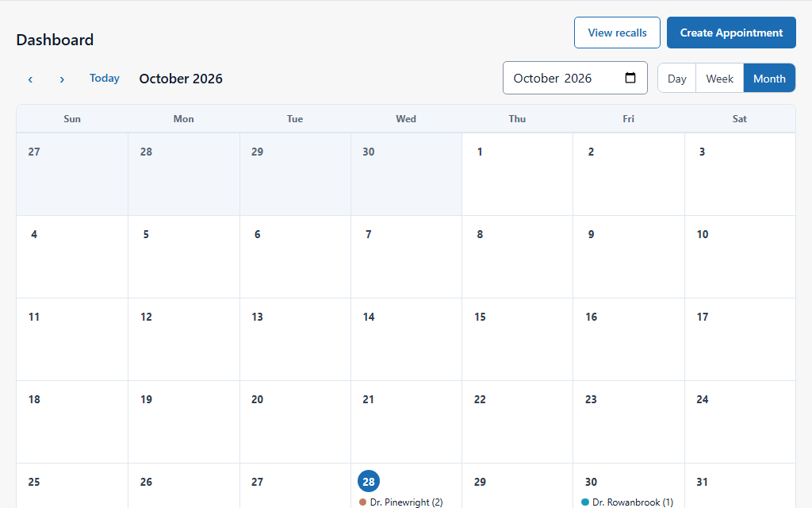Switch to Day view
812x508 pixels.
tap(677, 79)
